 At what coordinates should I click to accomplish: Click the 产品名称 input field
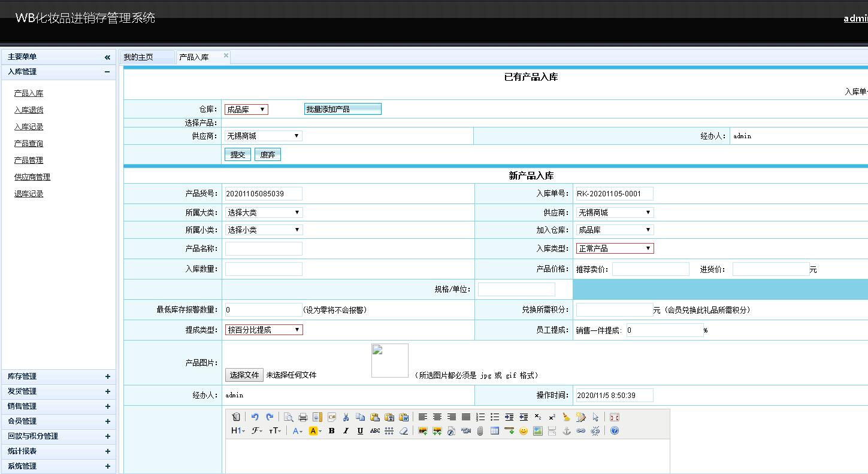[264, 248]
